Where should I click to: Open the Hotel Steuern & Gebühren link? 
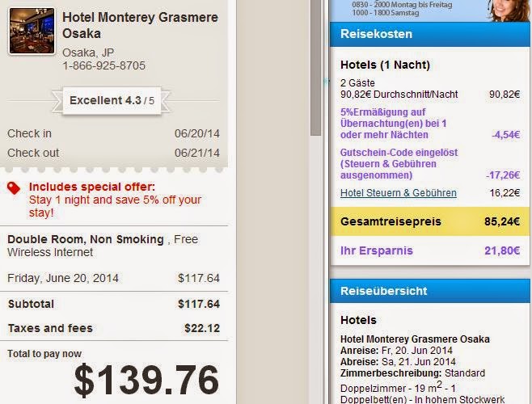pos(399,193)
